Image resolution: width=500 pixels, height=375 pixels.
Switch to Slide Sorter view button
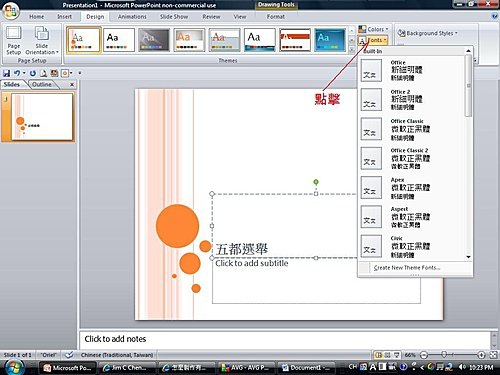388,355
